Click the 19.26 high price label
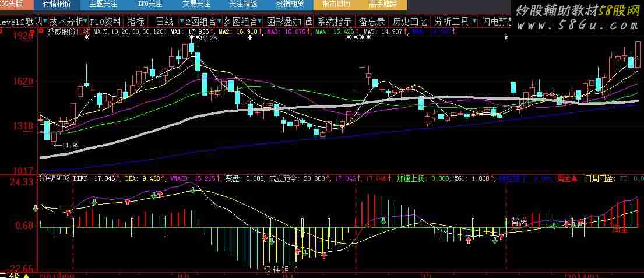 [x=208, y=38]
